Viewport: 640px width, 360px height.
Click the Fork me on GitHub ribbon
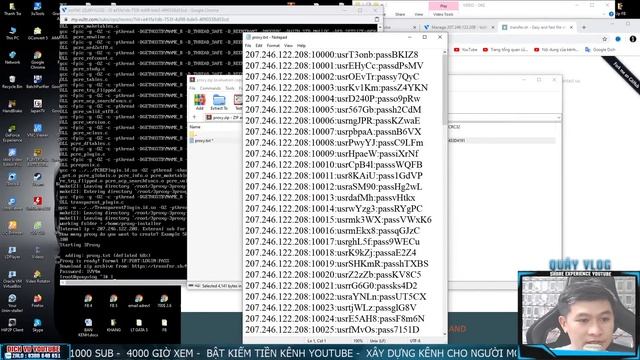coord(622,75)
